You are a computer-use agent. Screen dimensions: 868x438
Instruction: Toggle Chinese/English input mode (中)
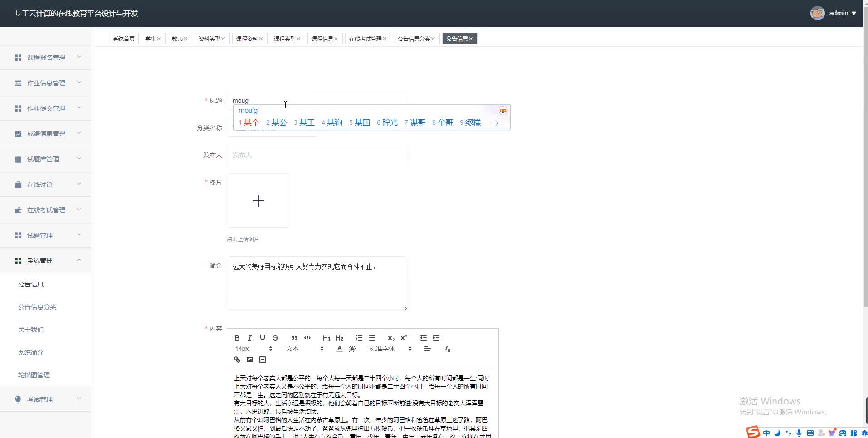(x=766, y=433)
